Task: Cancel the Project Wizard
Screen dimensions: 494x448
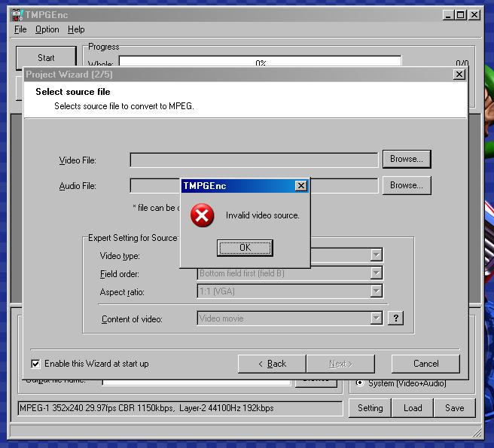Action: 425,364
